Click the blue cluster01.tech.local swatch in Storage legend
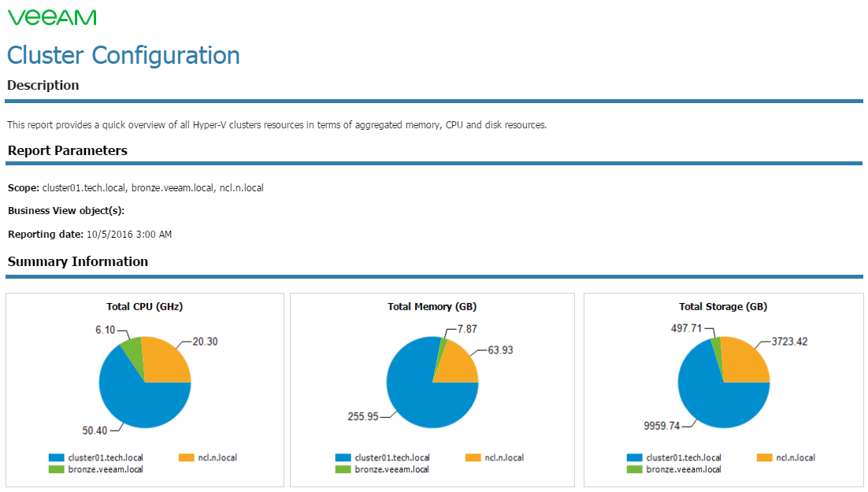This screenshot has height=492, width=868. click(x=634, y=457)
